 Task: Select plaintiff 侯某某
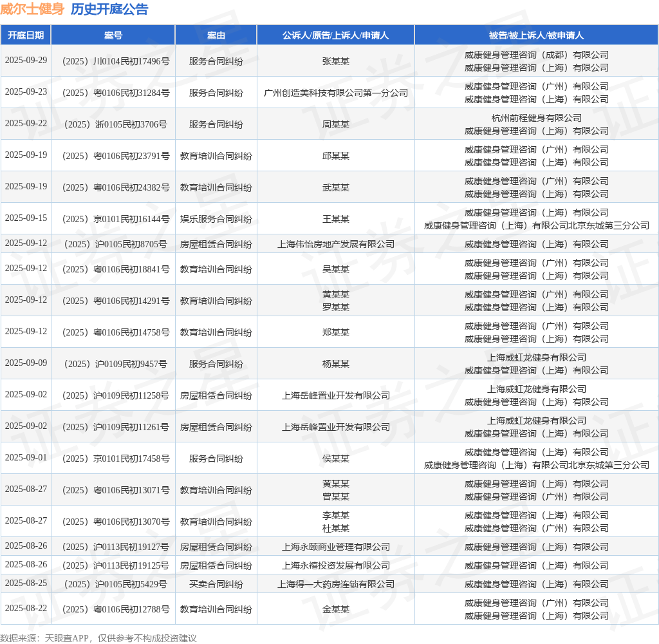[x=336, y=459]
